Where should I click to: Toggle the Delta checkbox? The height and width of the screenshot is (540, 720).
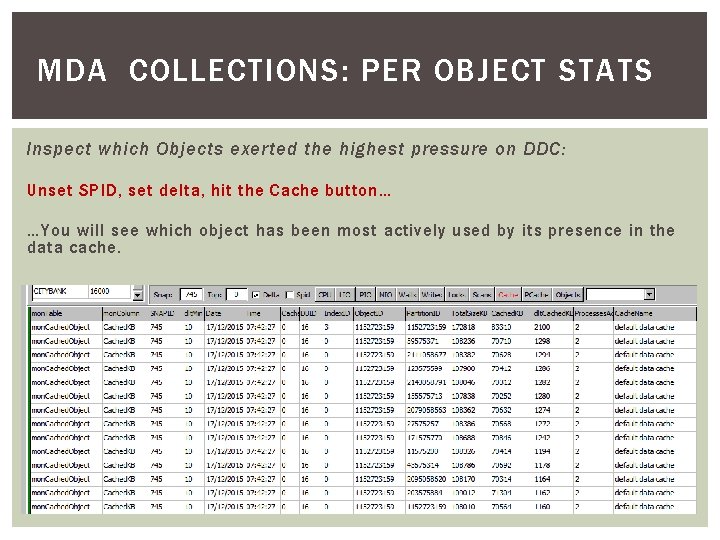256,295
